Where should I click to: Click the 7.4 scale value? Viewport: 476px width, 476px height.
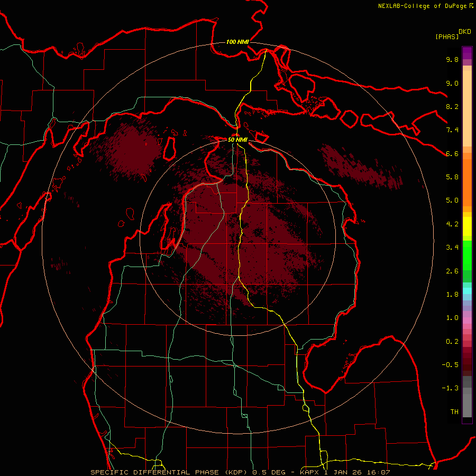pyautogui.click(x=452, y=130)
